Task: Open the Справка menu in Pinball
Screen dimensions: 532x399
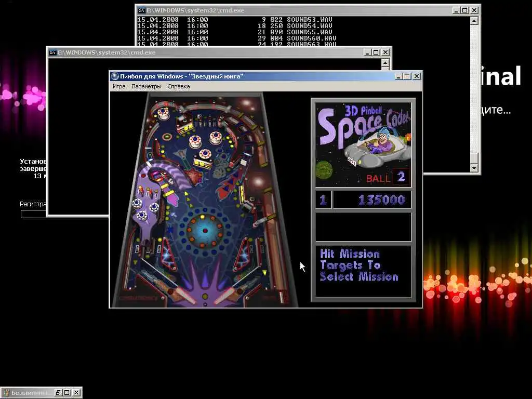Action: (179, 87)
